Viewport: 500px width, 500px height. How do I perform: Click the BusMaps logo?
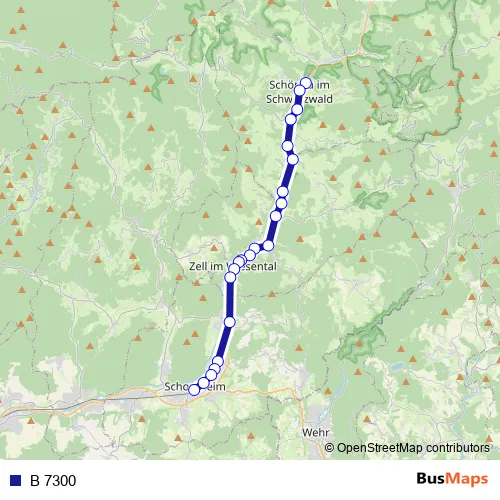click(x=452, y=479)
